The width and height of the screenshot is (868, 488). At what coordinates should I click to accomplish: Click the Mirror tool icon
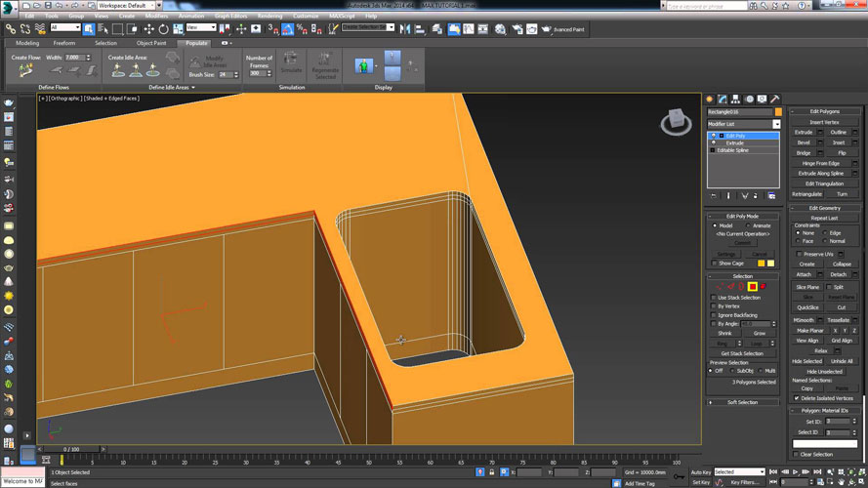405,28
